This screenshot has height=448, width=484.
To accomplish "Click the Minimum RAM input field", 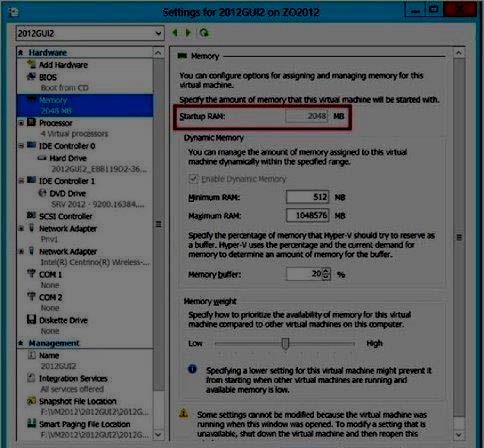I will click(x=307, y=197).
